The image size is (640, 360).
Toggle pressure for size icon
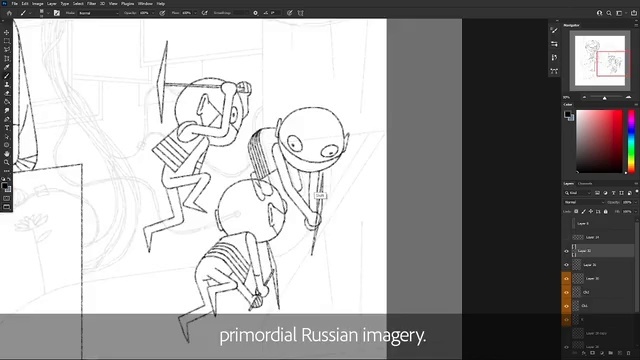289,13
